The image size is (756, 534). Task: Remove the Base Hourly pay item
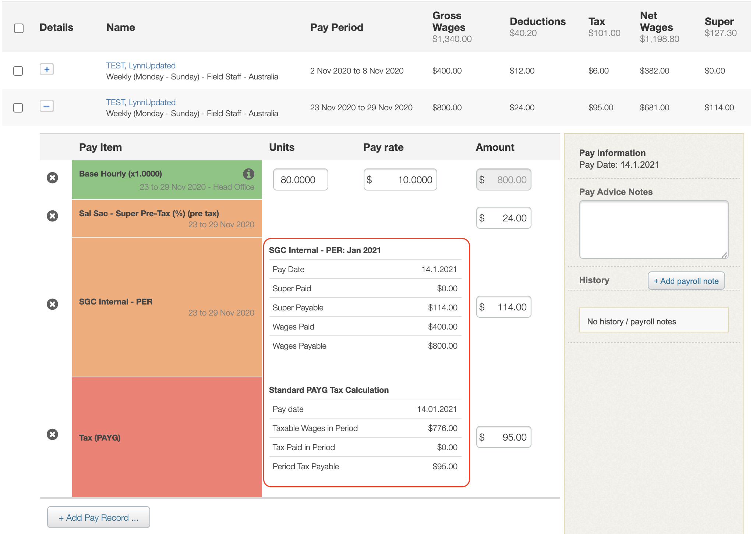[x=52, y=178]
